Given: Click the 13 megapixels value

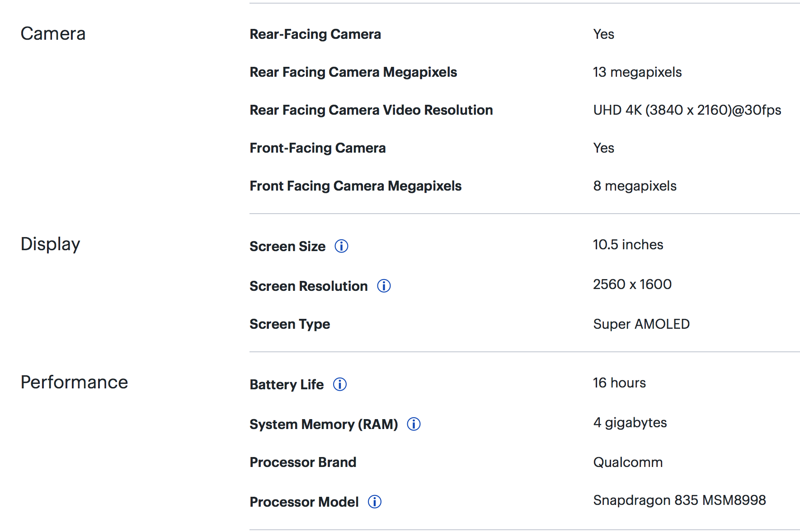Looking at the screenshot, I should tap(637, 72).
